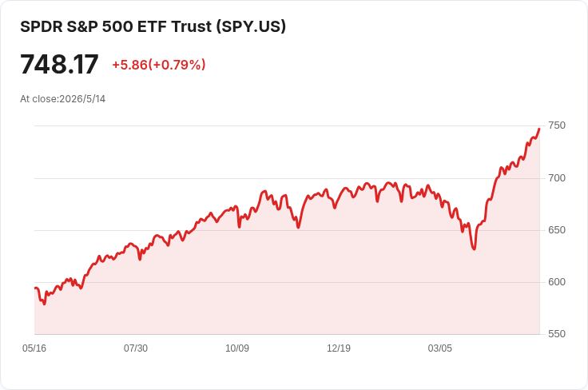Viewport: 588px width, 390px height.
Task: Click the 650 y-axis label
Action: pyautogui.click(x=557, y=230)
